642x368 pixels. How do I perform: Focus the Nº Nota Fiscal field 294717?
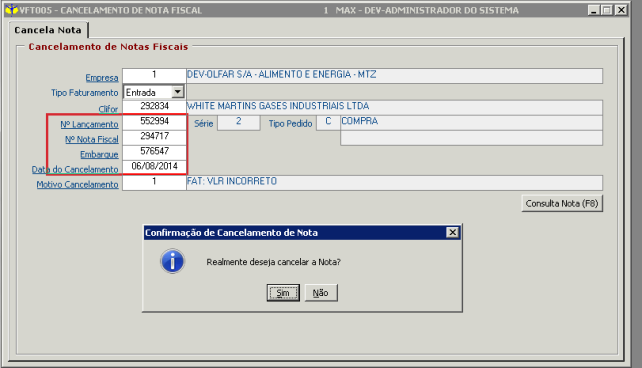tap(154, 137)
